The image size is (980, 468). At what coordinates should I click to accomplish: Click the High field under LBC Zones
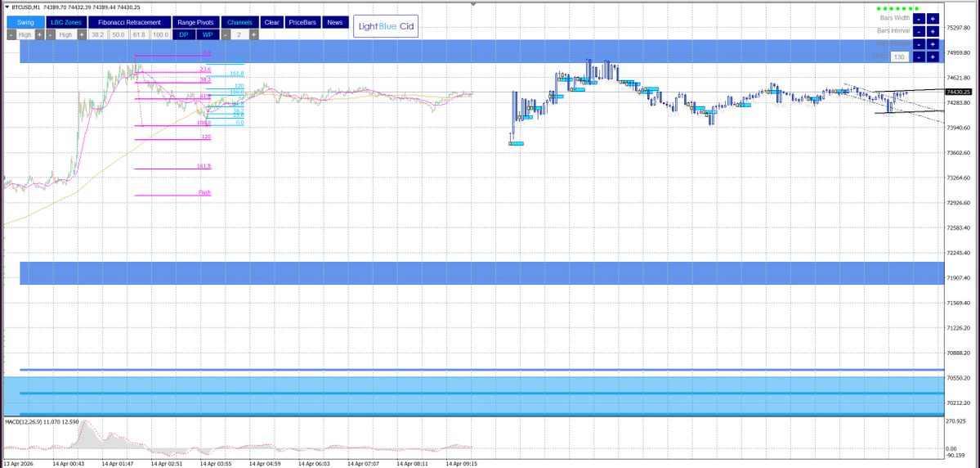(66, 34)
